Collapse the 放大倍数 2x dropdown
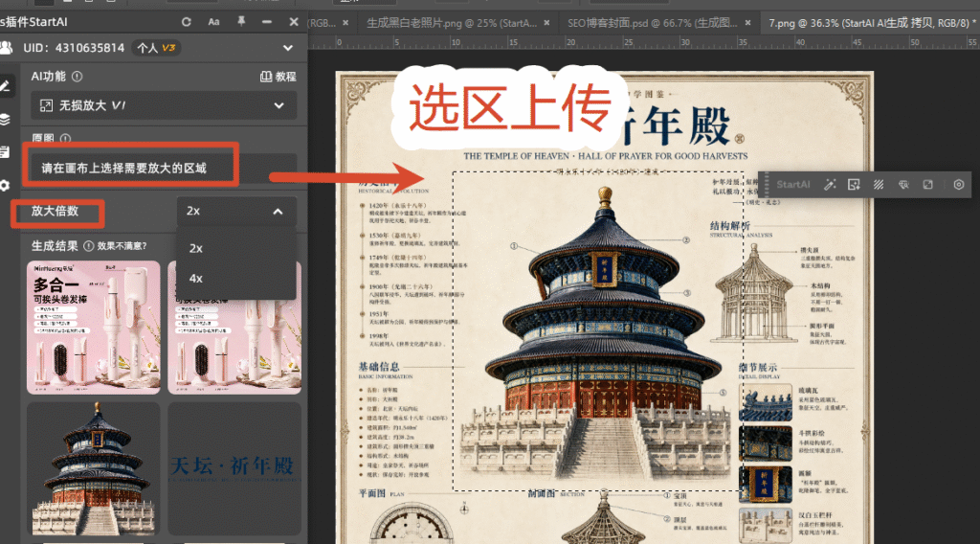 tap(236, 212)
